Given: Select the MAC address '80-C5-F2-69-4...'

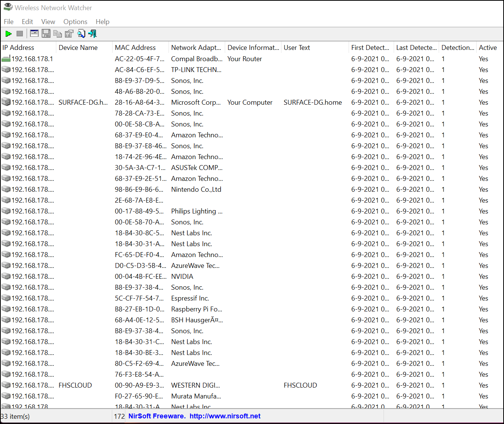Looking at the screenshot, I should [139, 364].
